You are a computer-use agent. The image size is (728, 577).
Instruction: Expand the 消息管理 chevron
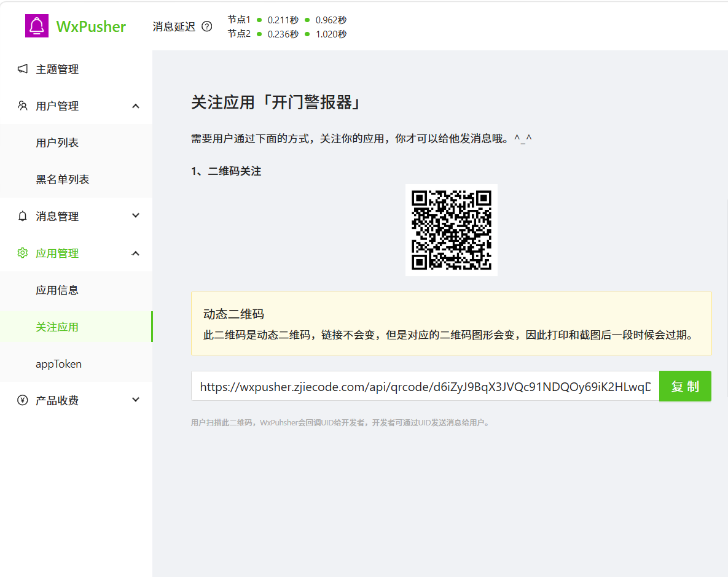click(x=136, y=215)
